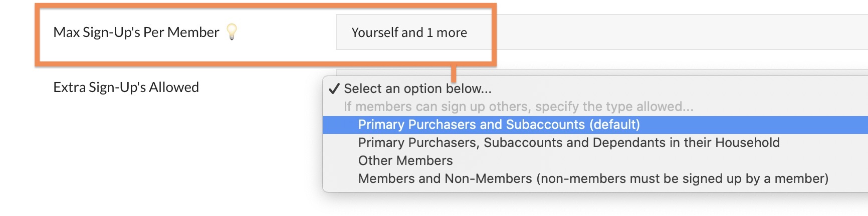The image size is (868, 216).
Task: Select the option ending in "Dependants in their Household"
Action: point(569,142)
